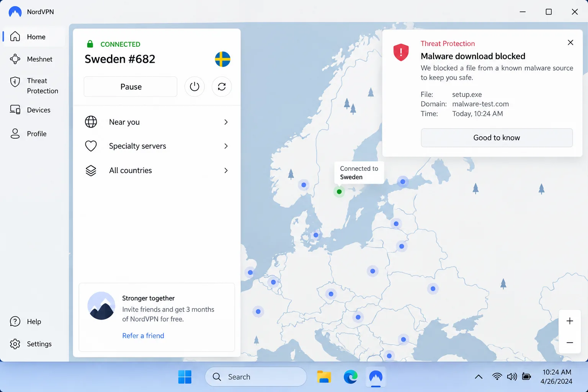The image size is (588, 392).
Task: Click the Meshnet sidebar icon
Action: click(15, 59)
